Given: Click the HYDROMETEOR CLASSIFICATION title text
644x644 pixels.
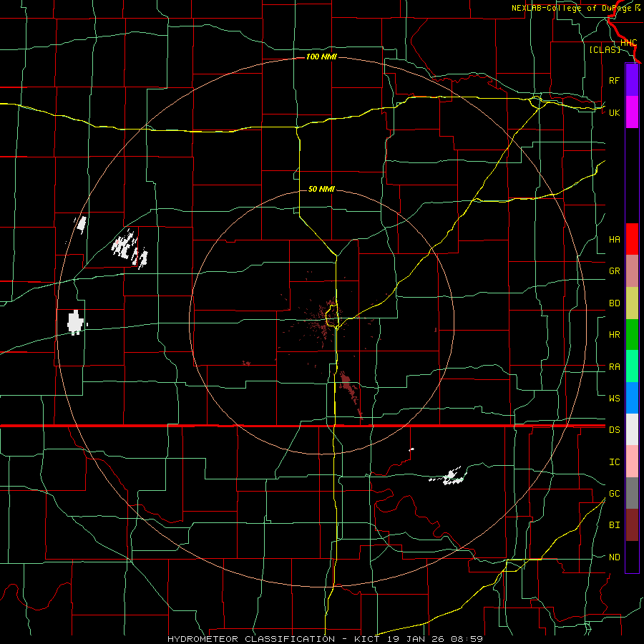Looking at the screenshot, I should (x=251, y=639).
